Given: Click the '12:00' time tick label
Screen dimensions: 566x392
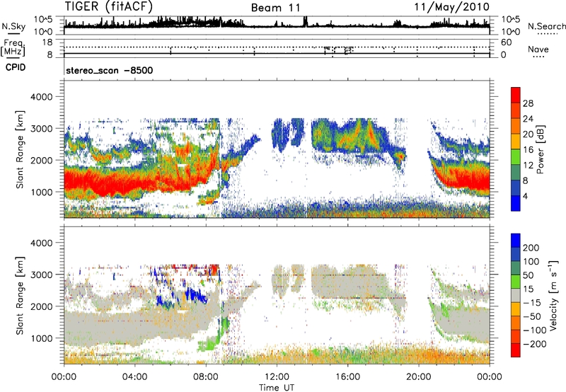Looking at the screenshot, I should pyautogui.click(x=277, y=377).
